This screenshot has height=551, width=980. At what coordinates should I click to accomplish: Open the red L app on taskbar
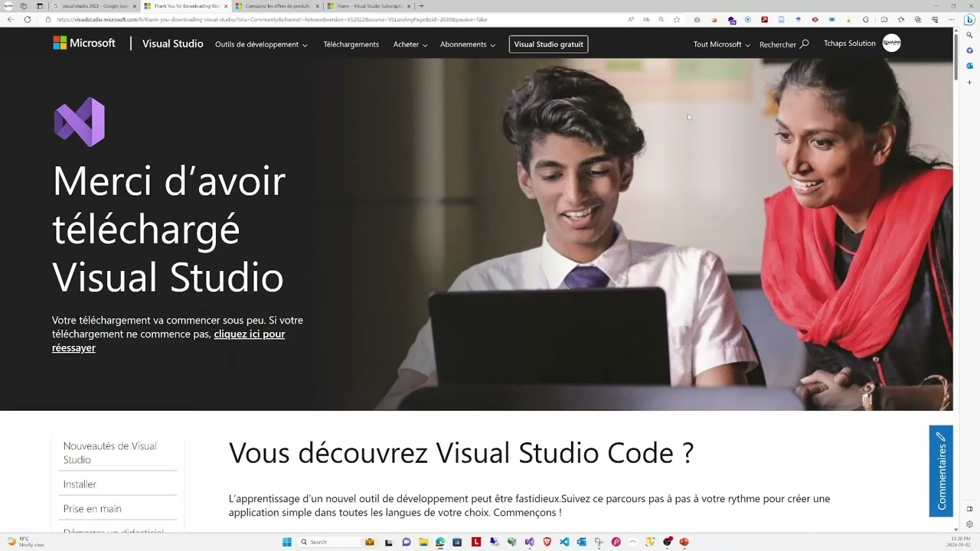click(476, 542)
